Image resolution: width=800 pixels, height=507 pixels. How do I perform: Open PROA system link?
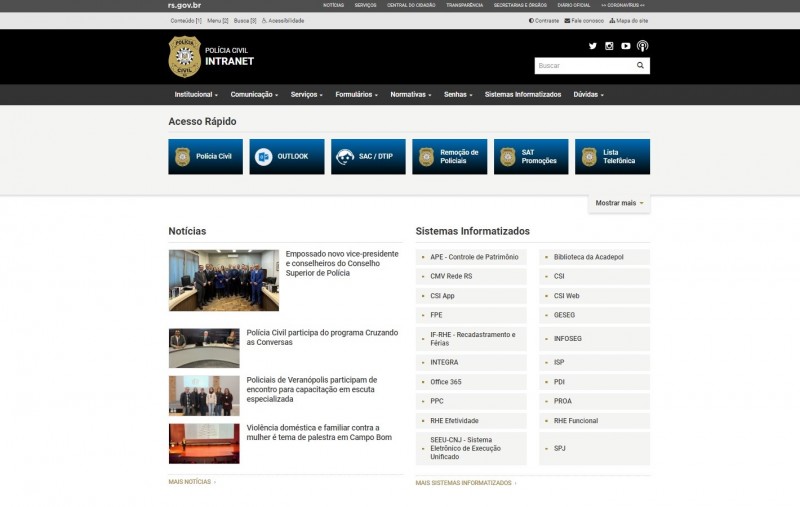[x=594, y=401]
